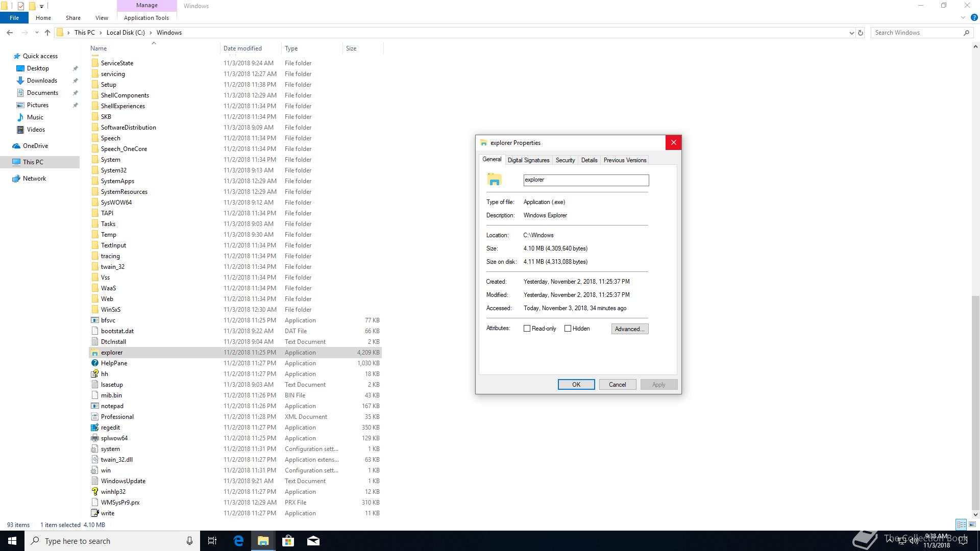Open the address bar history dropdown
Screen dimensions: 980x551
pos(851,33)
